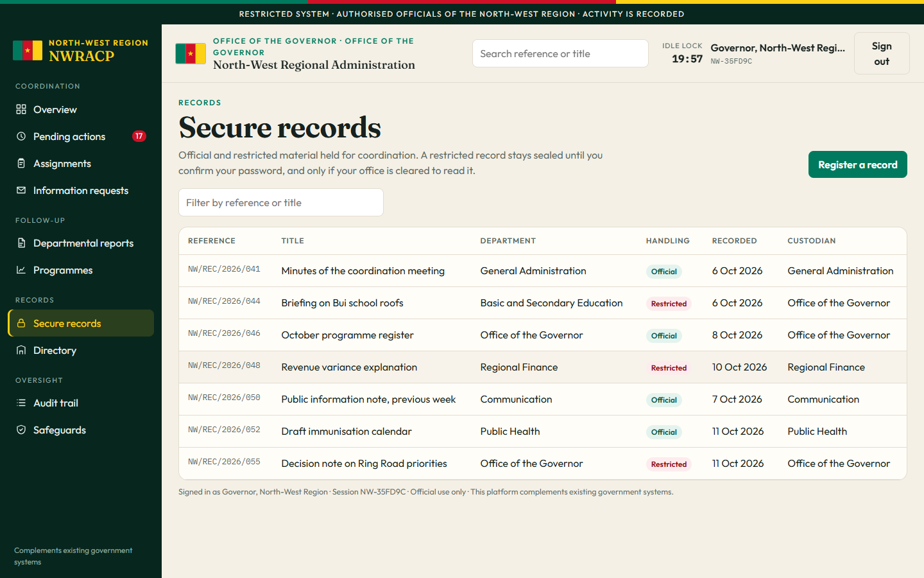Screen dimensions: 924x578
Task: Click Official badge on coordination meeting row
Action: [664, 272]
